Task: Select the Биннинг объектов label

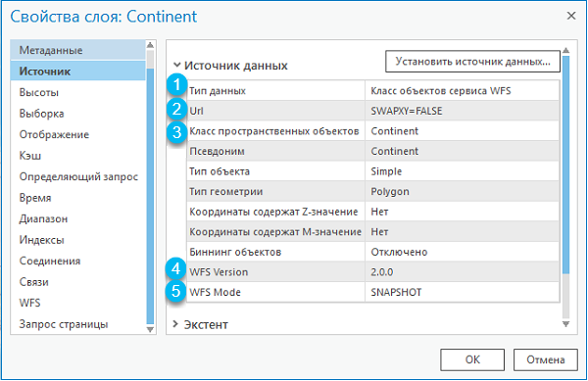Action: click(235, 252)
